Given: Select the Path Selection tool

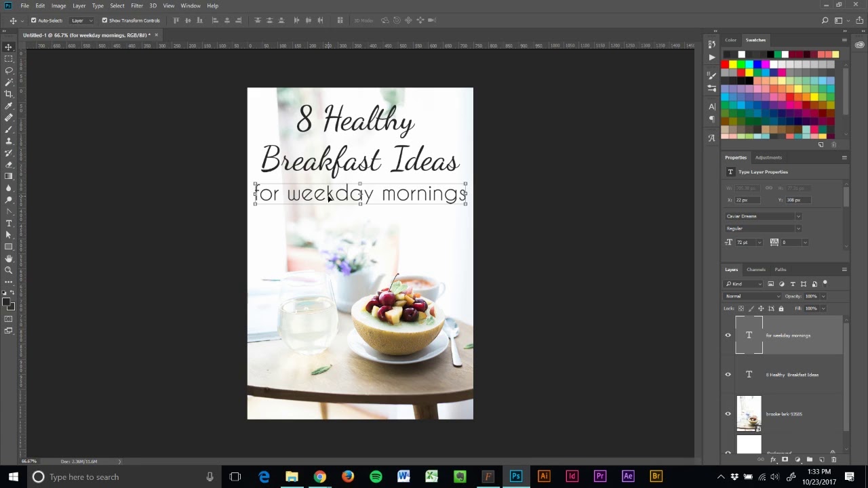Looking at the screenshot, I should point(9,235).
